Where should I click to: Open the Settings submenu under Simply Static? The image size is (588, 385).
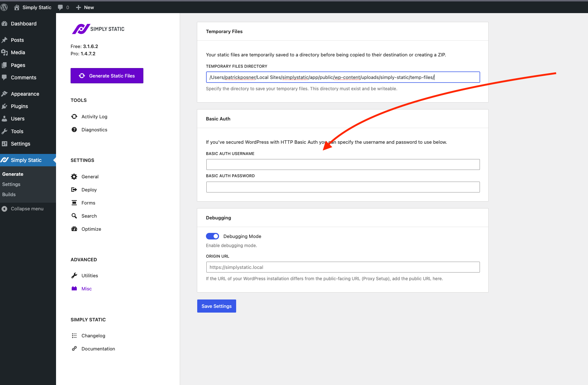click(11, 184)
